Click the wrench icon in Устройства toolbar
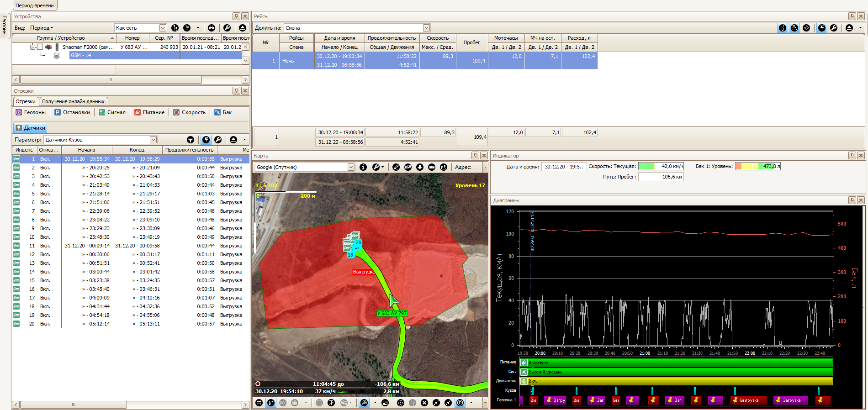This screenshot has height=410, width=868. click(227, 28)
